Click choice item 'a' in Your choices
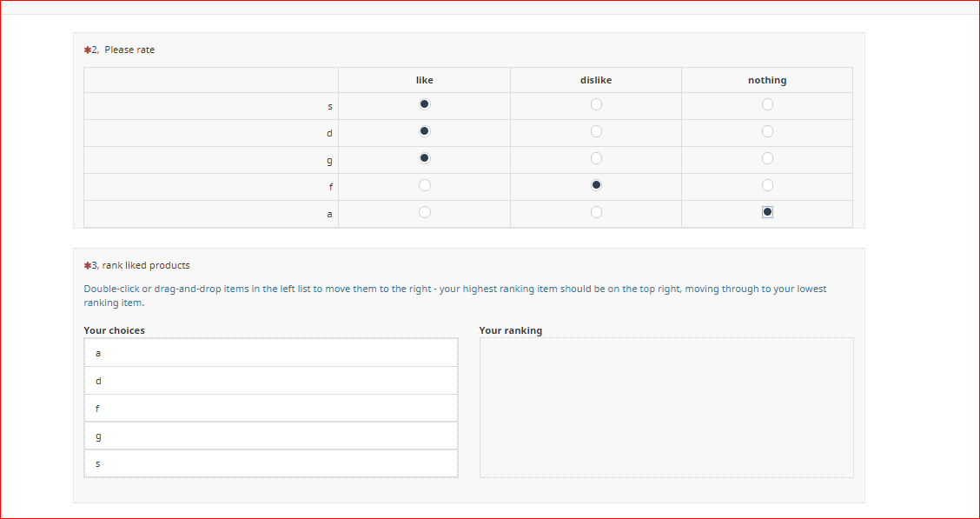 [270, 353]
